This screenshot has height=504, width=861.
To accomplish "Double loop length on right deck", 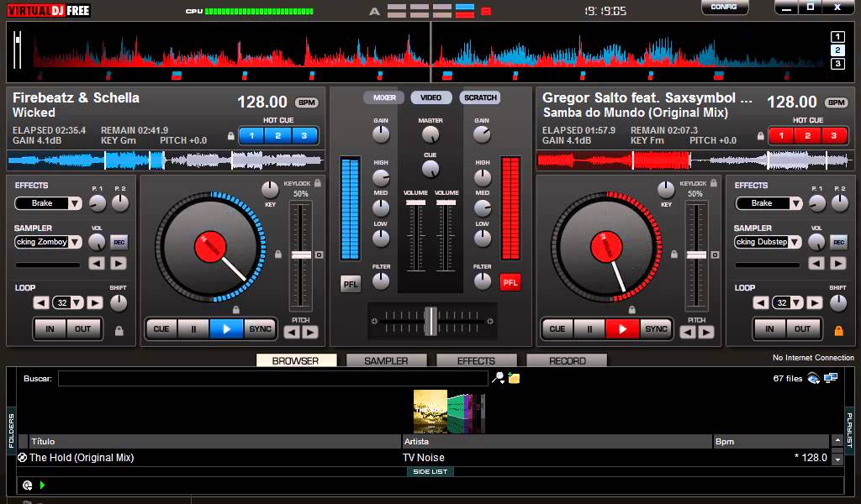I will [814, 302].
